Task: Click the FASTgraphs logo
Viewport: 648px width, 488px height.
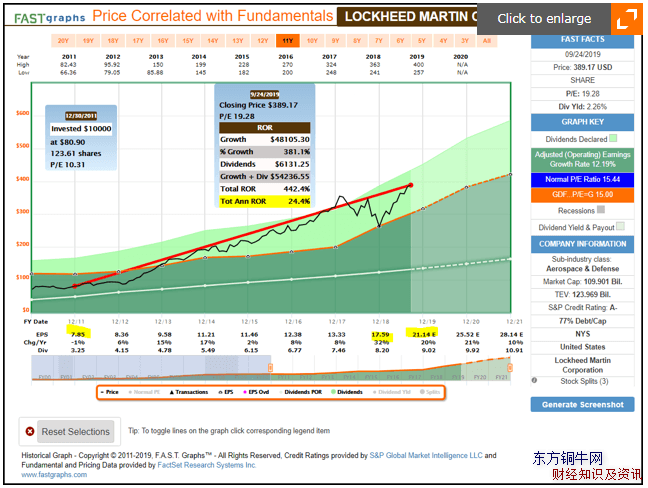Action: pyautogui.click(x=50, y=18)
